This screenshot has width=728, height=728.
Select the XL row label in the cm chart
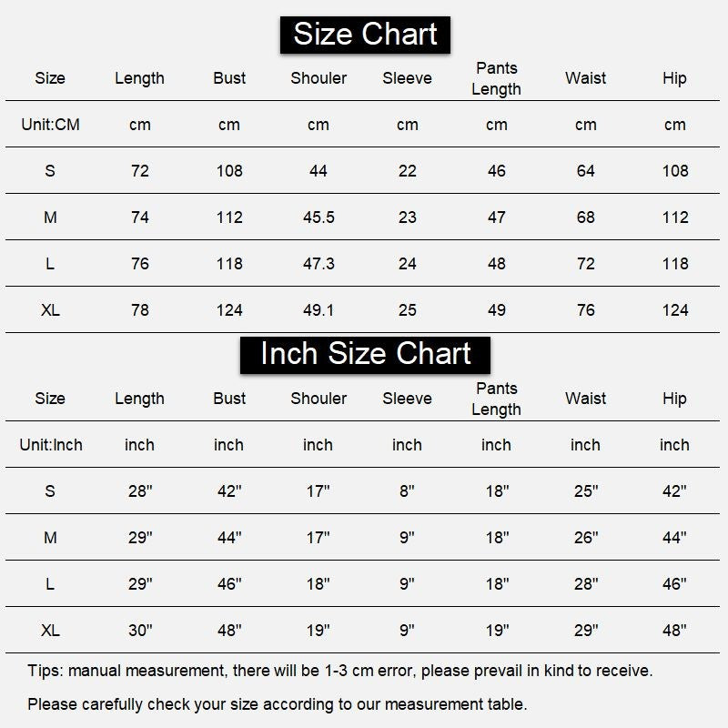point(50,310)
